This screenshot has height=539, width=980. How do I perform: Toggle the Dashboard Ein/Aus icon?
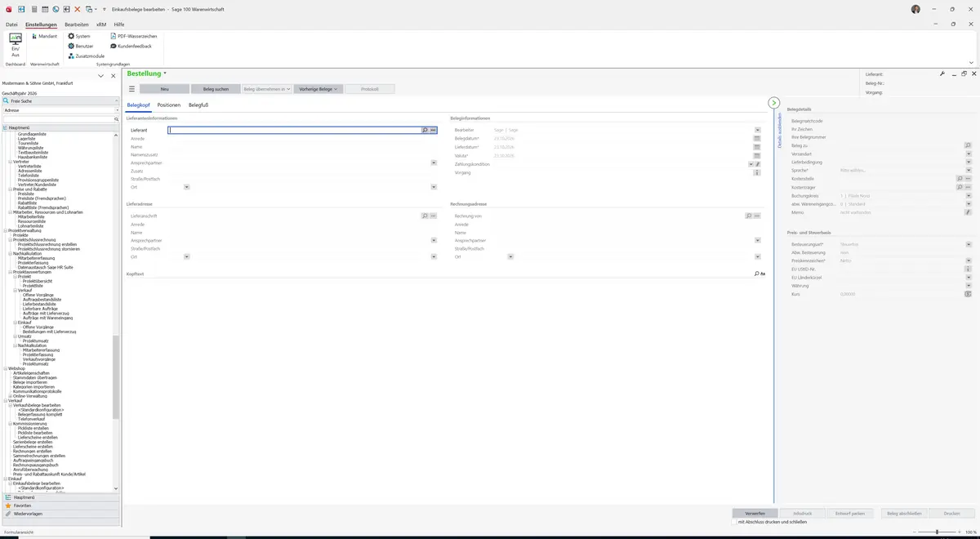point(16,44)
